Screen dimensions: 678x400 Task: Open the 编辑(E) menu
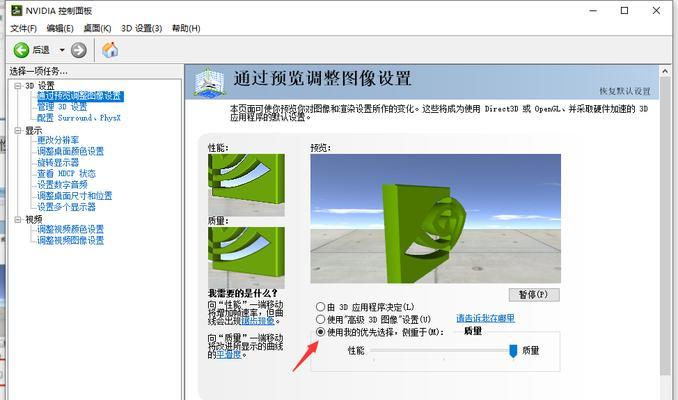click(60, 28)
